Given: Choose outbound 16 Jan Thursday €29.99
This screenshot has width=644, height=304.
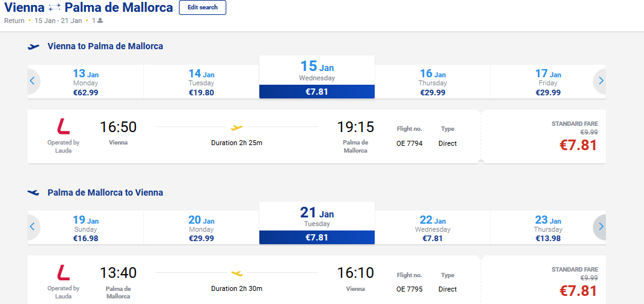Looking at the screenshot, I should click(433, 82).
